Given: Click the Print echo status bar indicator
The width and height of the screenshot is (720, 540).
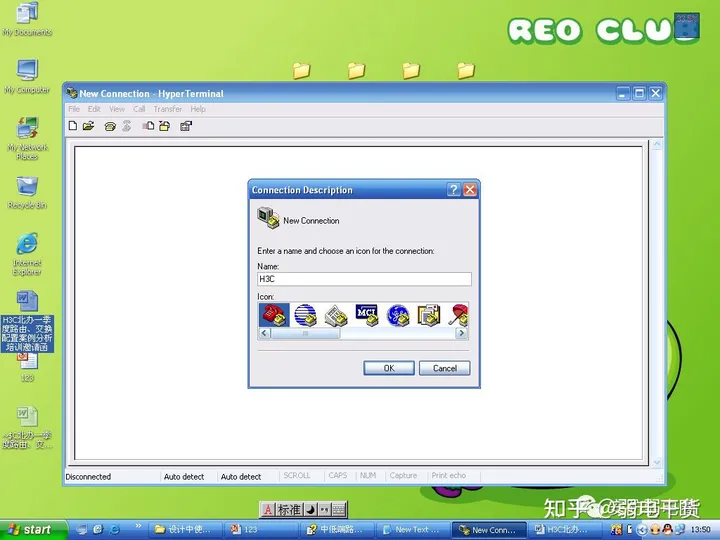Looking at the screenshot, I should [x=449, y=476].
